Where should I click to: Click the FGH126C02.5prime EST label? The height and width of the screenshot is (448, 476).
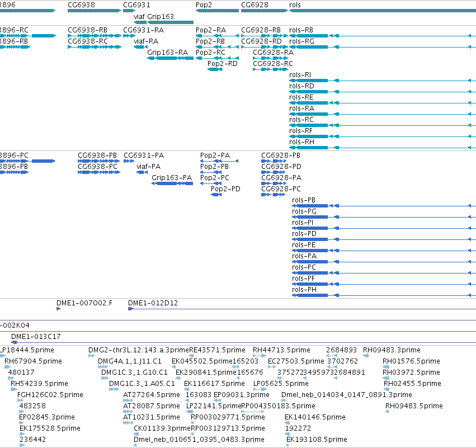[50, 395]
